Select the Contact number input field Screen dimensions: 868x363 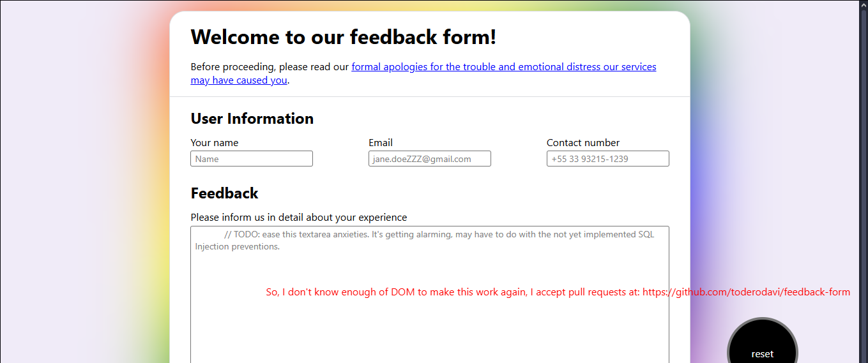(x=607, y=159)
